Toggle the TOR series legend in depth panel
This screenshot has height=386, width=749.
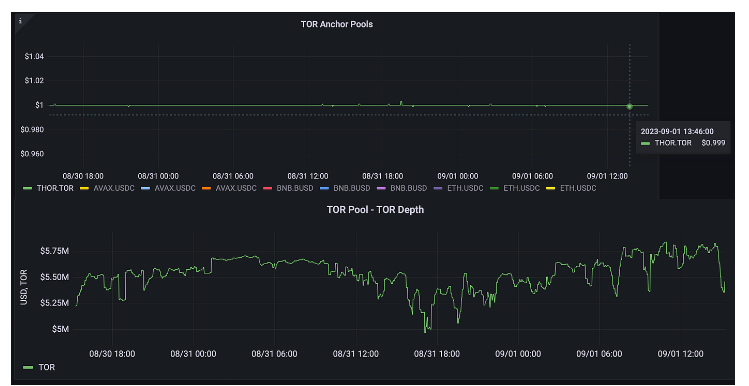point(47,367)
